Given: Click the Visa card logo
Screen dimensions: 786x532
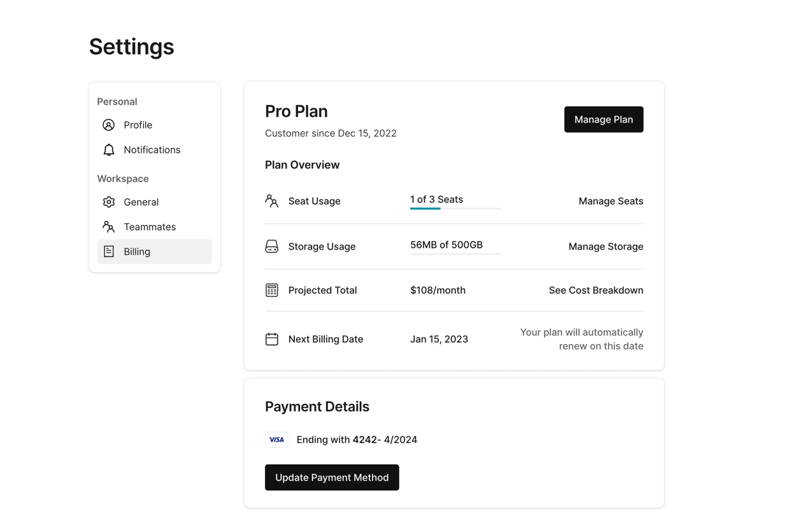Looking at the screenshot, I should [x=276, y=440].
